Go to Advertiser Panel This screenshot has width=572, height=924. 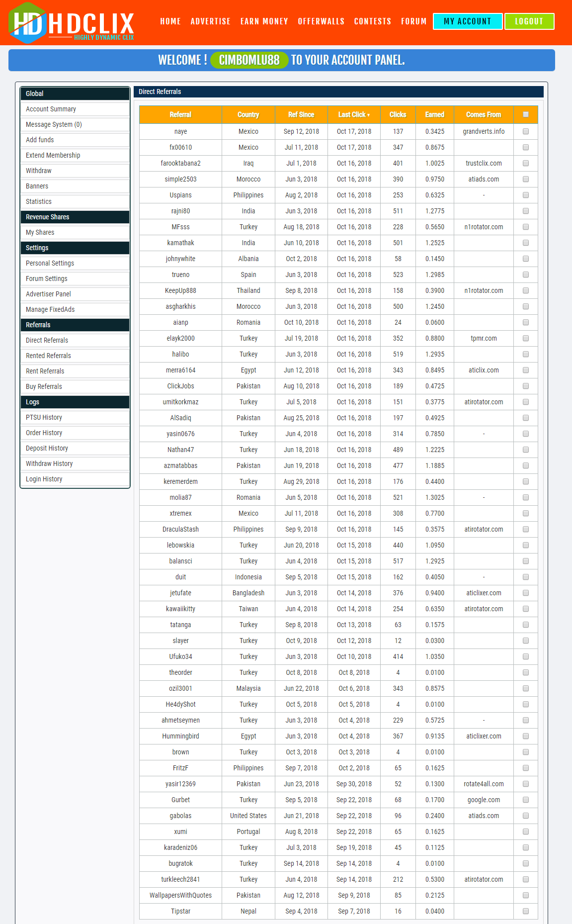click(75, 294)
